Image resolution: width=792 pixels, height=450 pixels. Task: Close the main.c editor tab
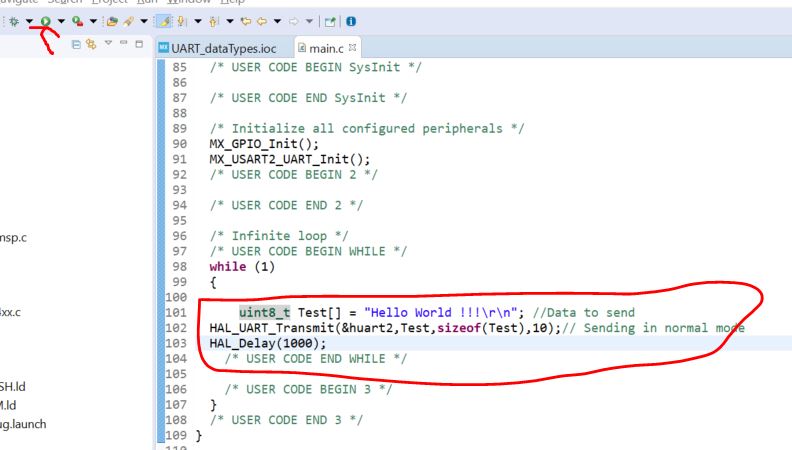tap(352, 48)
